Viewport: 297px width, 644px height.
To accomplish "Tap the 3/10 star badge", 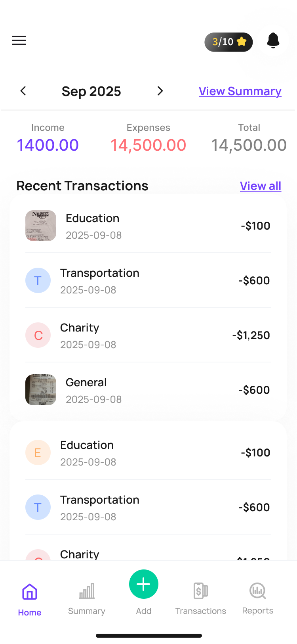I will coord(228,42).
